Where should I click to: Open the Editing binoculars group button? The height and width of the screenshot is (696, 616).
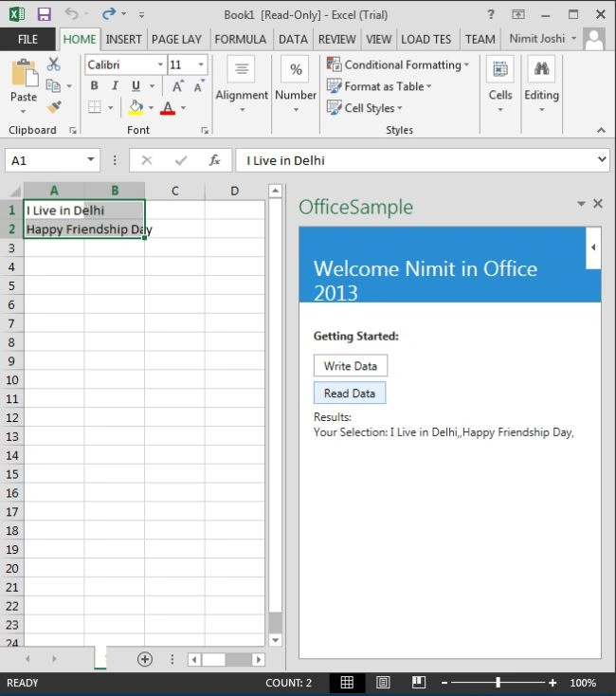(541, 83)
